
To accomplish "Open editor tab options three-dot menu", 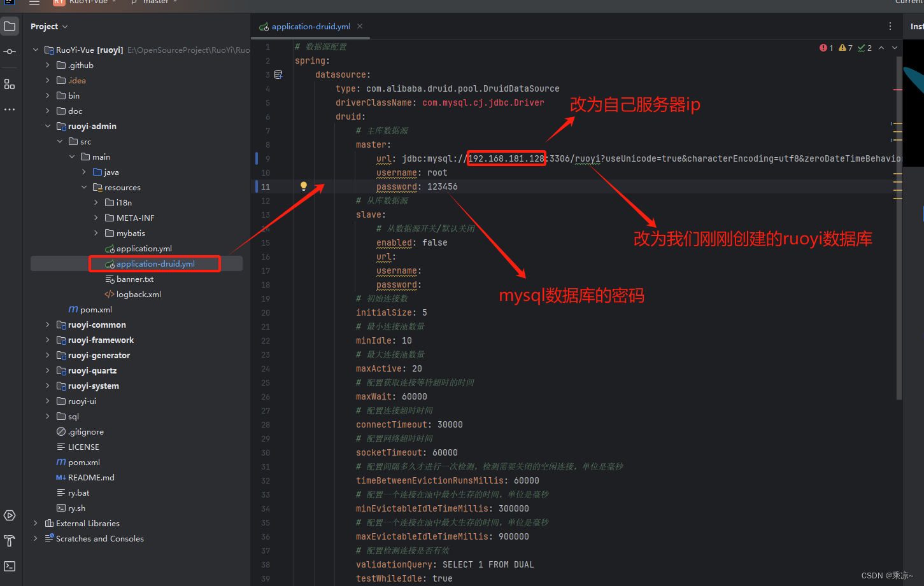I will 890,26.
